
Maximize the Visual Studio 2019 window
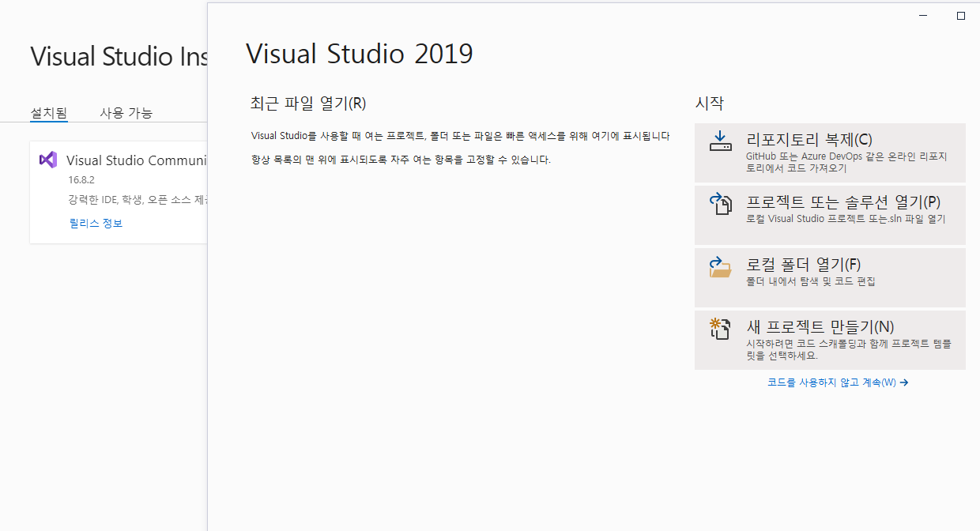pos(961,16)
